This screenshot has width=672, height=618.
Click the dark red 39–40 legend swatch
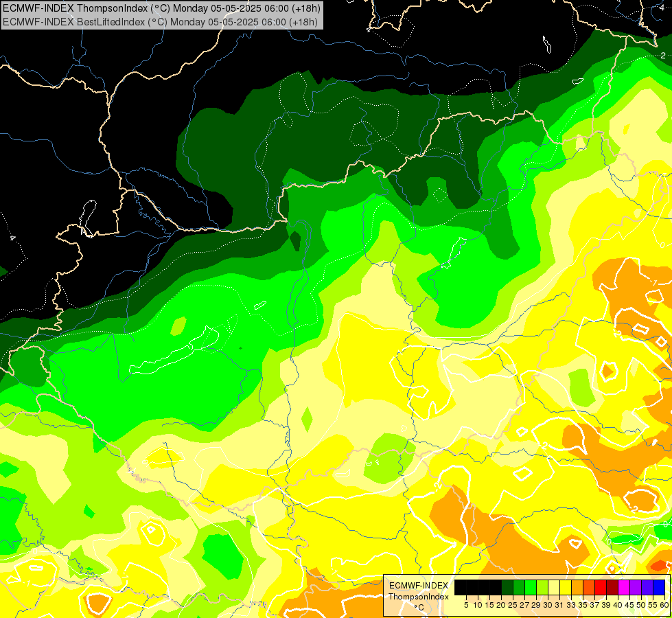(612, 588)
